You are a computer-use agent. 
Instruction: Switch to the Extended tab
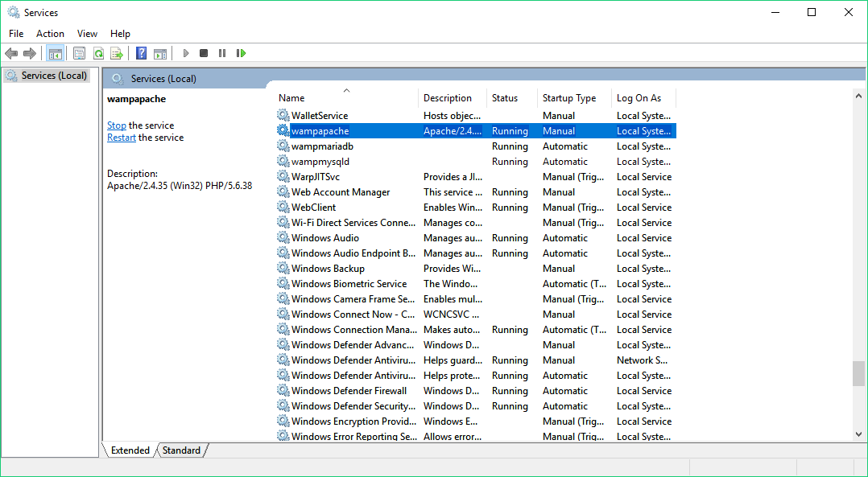click(130, 450)
